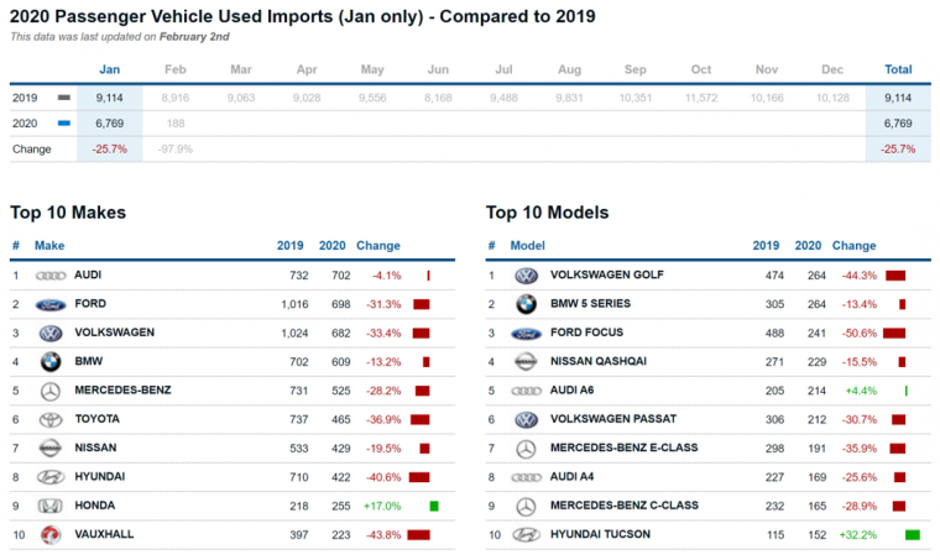940x560 pixels.
Task: Click the BMW logo beside BMW 5 Series
Action: click(526, 305)
